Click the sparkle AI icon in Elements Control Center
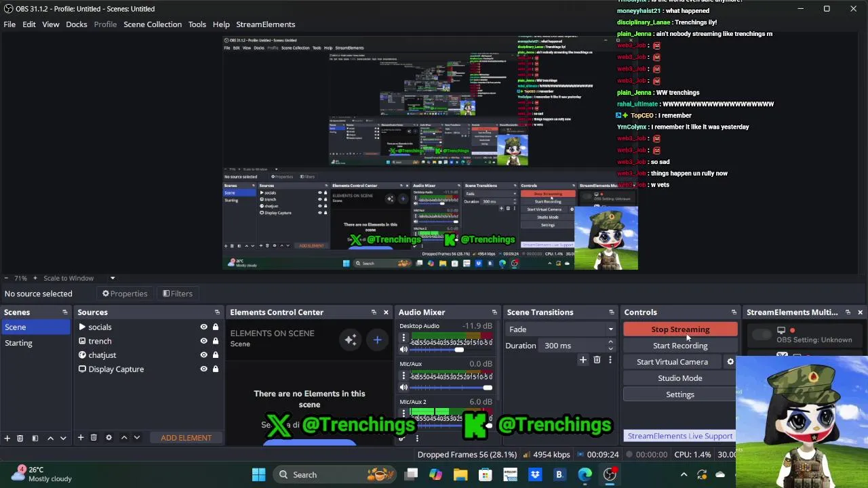This screenshot has height=488, width=868. point(351,340)
